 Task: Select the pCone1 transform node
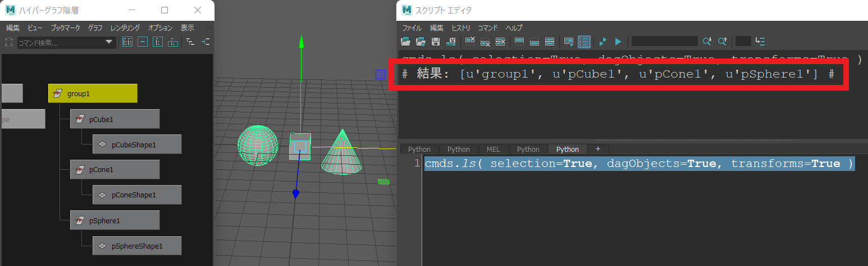click(x=115, y=169)
